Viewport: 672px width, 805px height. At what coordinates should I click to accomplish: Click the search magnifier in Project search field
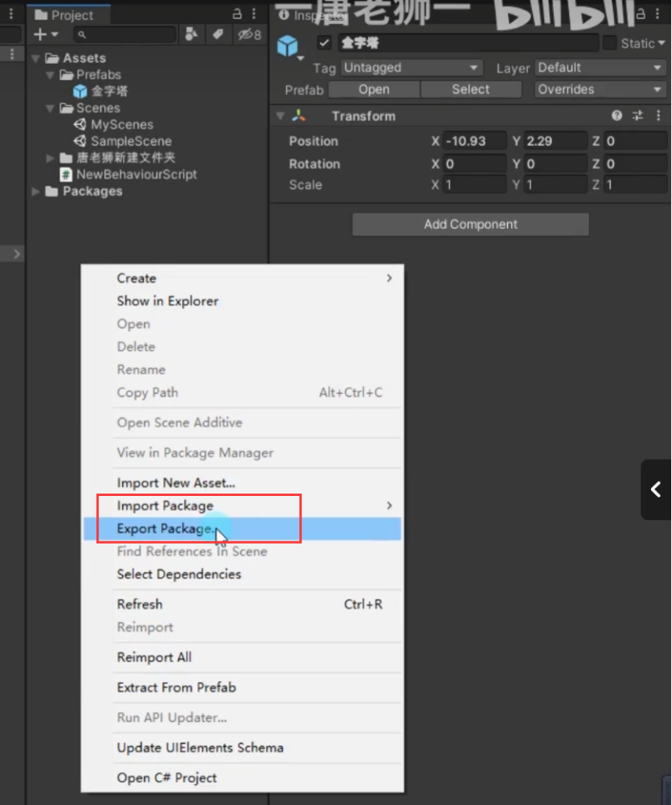[x=82, y=35]
